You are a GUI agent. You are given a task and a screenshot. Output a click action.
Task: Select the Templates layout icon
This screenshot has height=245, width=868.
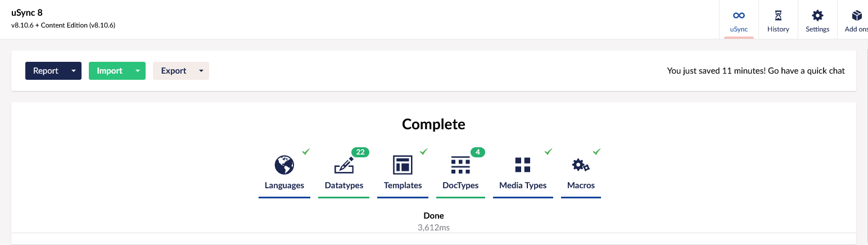coord(403,165)
